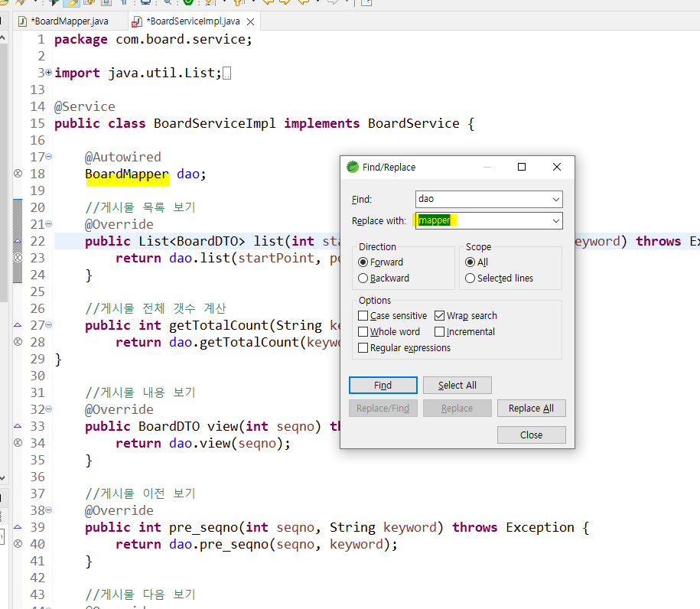Choose the Selected lines scope option
This screenshot has width=700, height=609.
click(x=499, y=278)
